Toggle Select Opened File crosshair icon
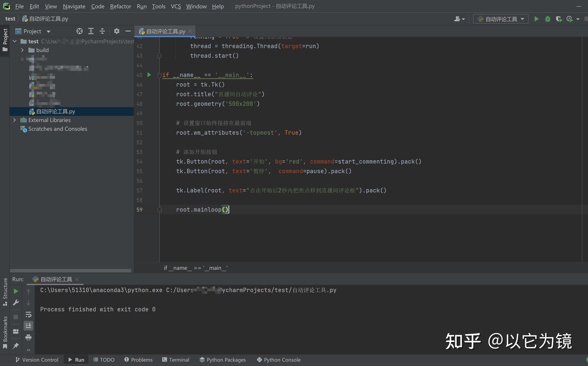This screenshot has width=588, height=366. [79, 31]
